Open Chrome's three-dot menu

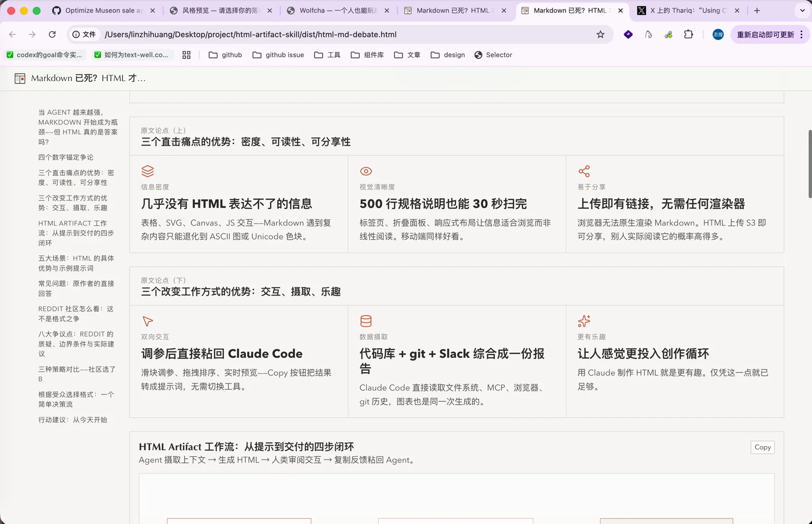(801, 35)
